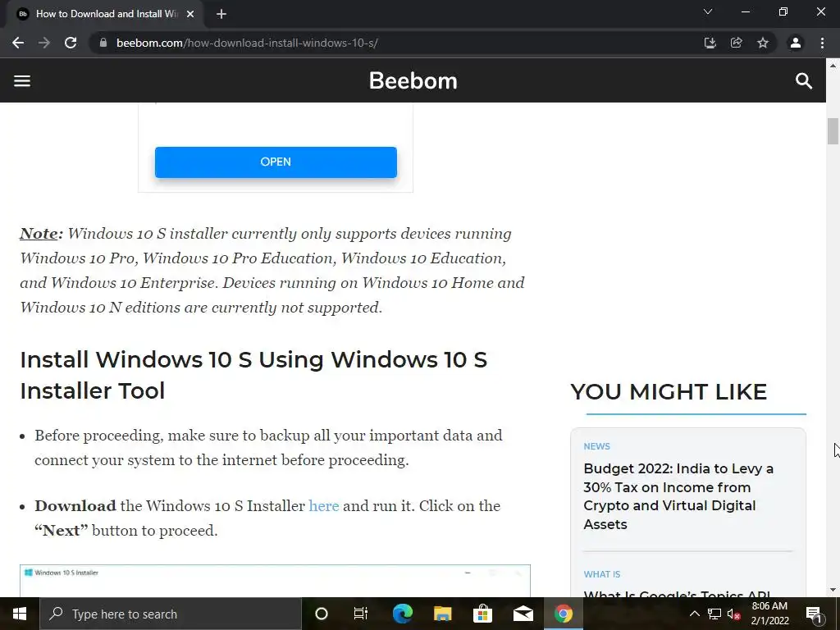Open Mail app from taskbar
Screen dimensions: 840x630
[x=523, y=614]
